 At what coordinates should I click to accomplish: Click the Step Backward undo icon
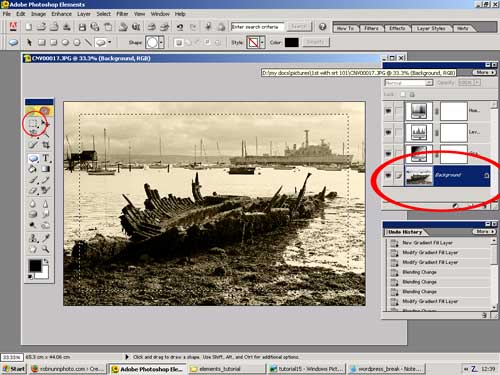[180, 27]
